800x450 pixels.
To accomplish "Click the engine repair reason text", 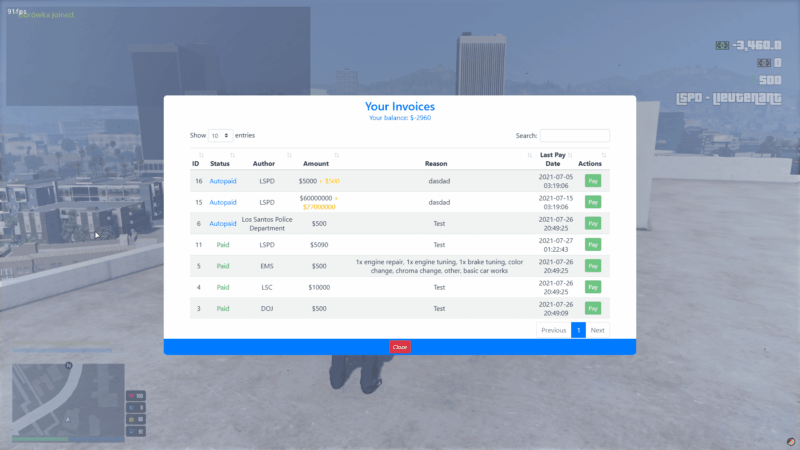I will [439, 266].
